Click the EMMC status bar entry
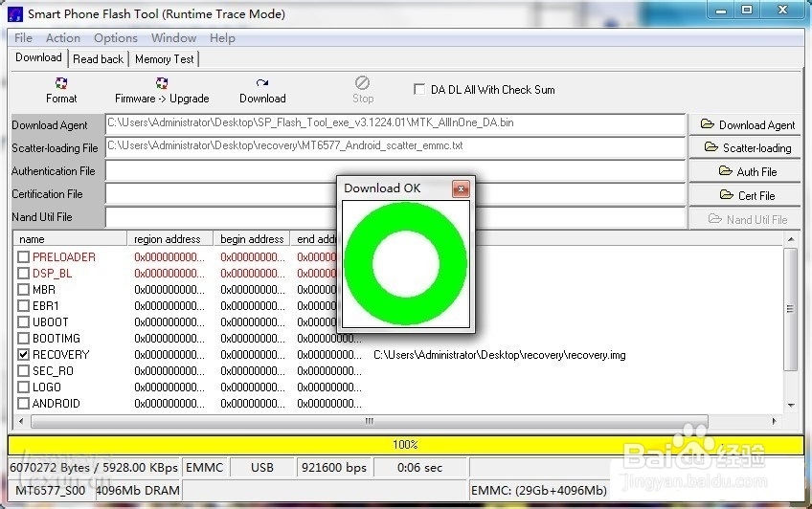This screenshot has width=812, height=509. 205,468
